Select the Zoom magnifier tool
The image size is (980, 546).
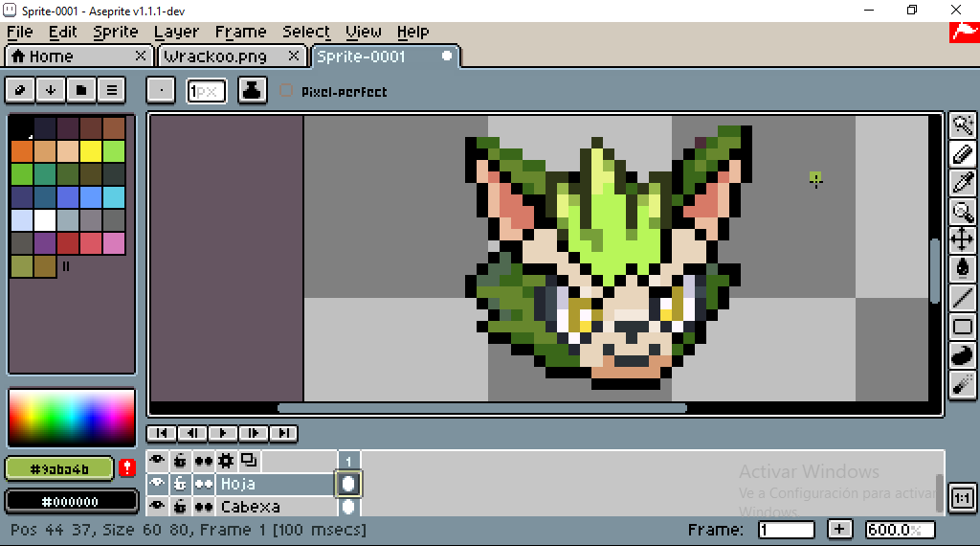(x=963, y=212)
